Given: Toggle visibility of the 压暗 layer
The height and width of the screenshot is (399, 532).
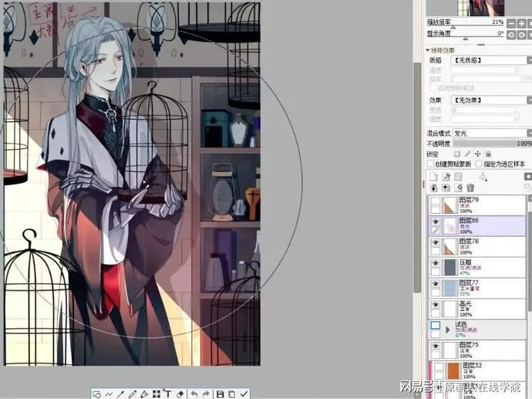Looking at the screenshot, I should click(x=434, y=264).
